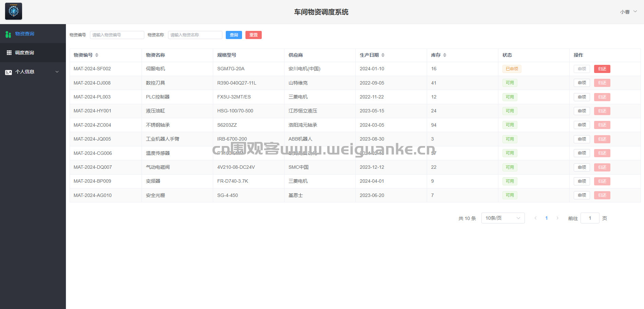Screen dimensions: 644x309
Task: Click 归还 for 温度传感器 row
Action: [602, 153]
